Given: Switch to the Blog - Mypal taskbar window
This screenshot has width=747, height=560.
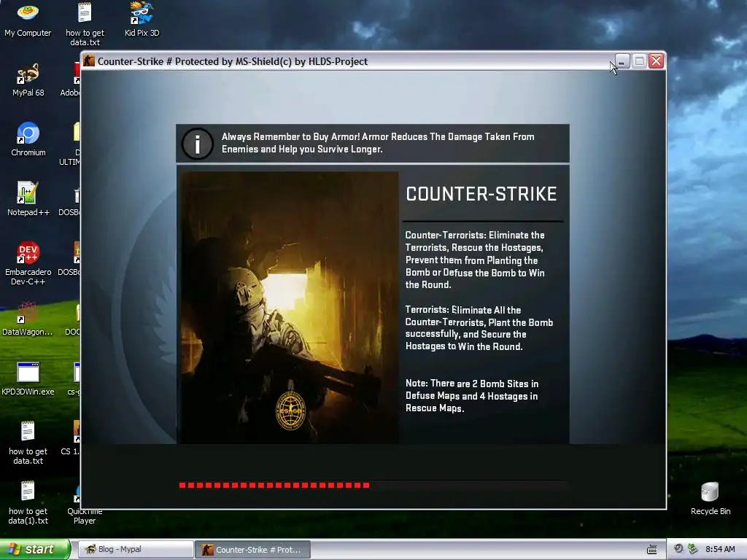Looking at the screenshot, I should click(x=136, y=549).
